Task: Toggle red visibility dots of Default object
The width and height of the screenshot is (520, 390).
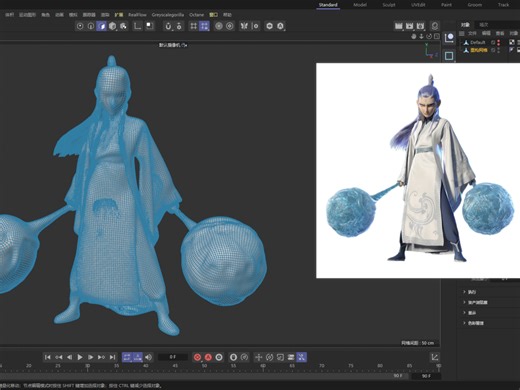Action: coord(499,42)
